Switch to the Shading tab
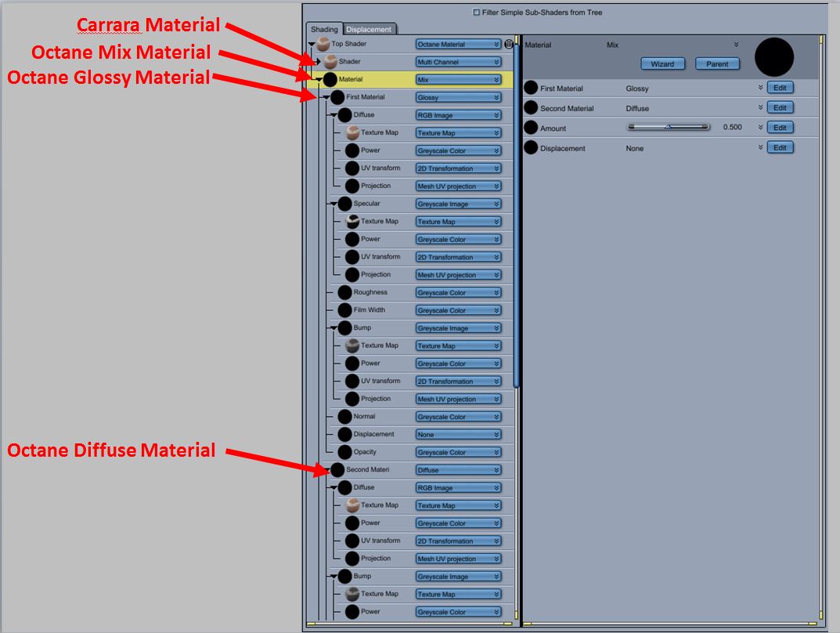This screenshot has width=840, height=633. point(324,29)
